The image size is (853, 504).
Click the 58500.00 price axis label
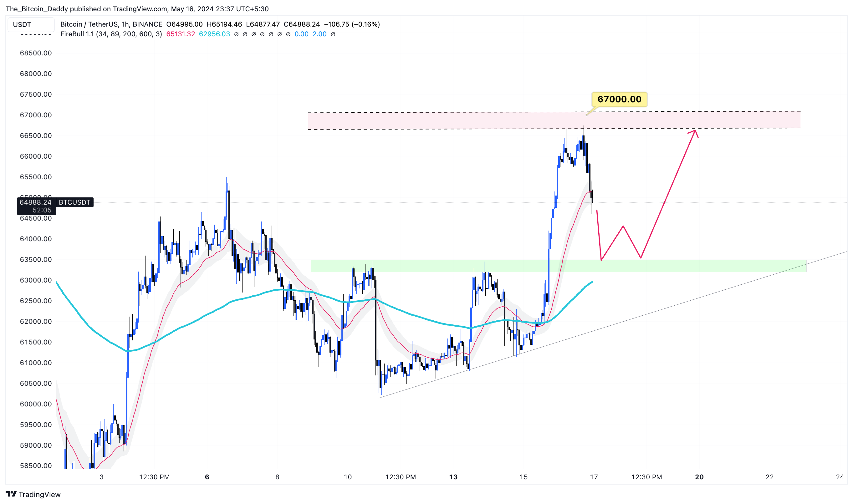coord(36,466)
